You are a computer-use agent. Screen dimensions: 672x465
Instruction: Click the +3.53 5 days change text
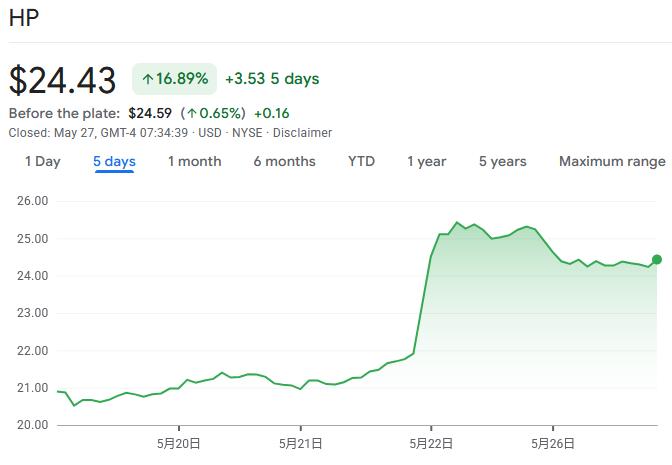(x=272, y=79)
